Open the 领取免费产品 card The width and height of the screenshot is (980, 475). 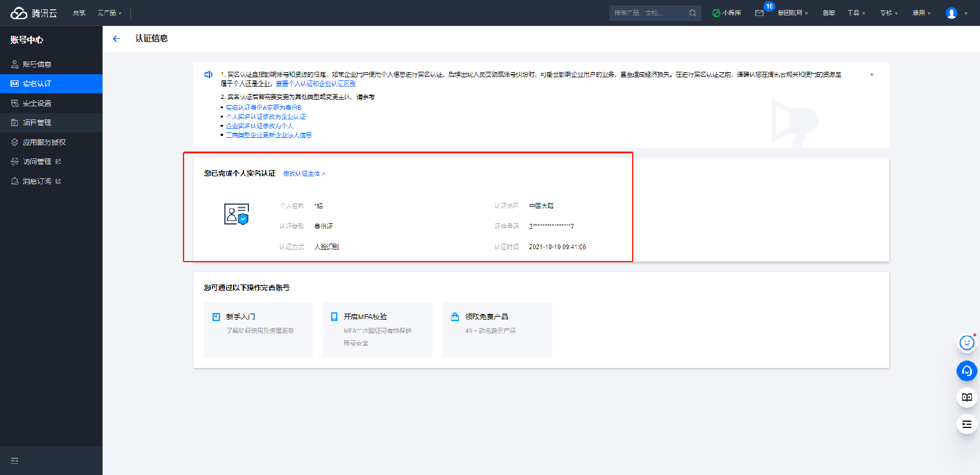497,330
